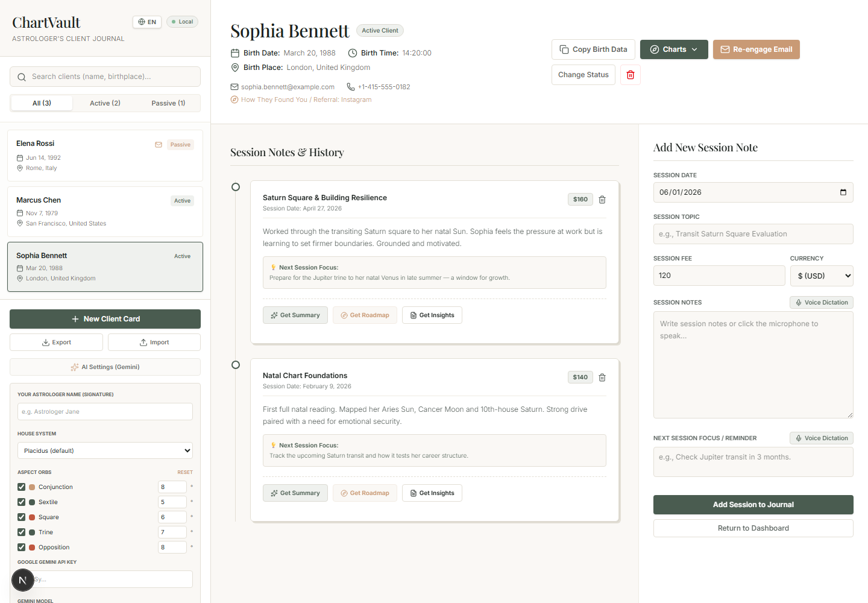Get Roadmap for Natal Chart Foundations

[x=365, y=493]
